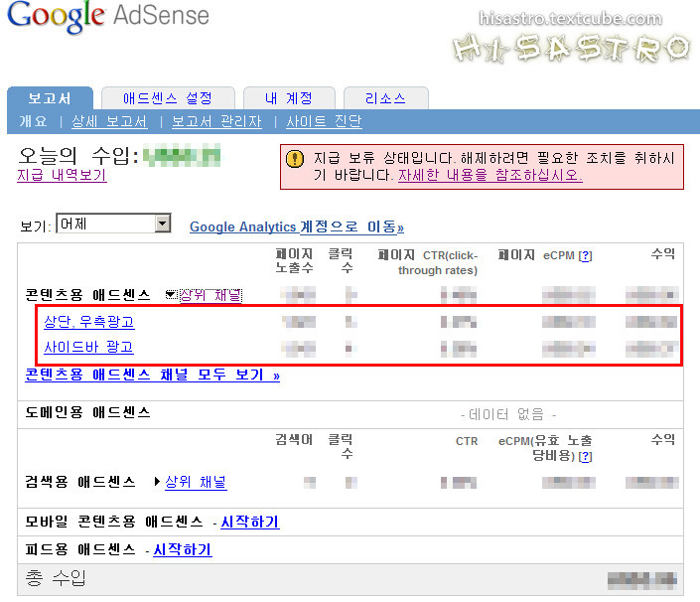This screenshot has width=700, height=602.
Task: Click the 페이지 노출수 column header
Action: [294, 261]
